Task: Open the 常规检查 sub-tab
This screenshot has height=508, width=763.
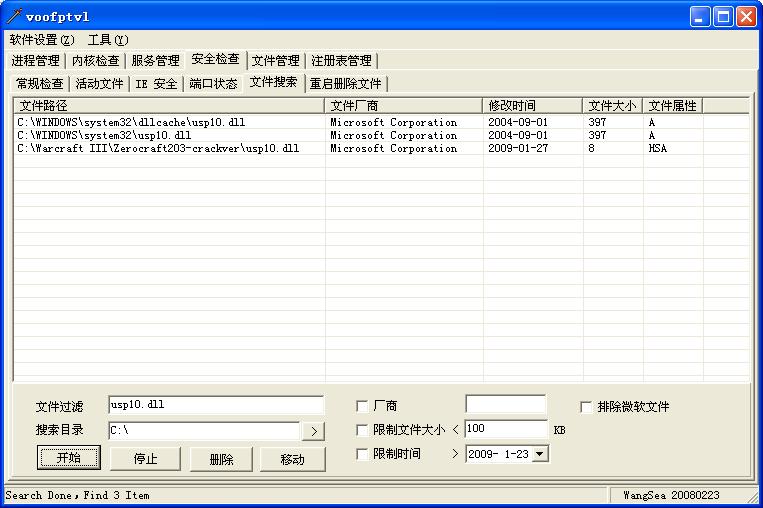Action: pyautogui.click(x=40, y=84)
